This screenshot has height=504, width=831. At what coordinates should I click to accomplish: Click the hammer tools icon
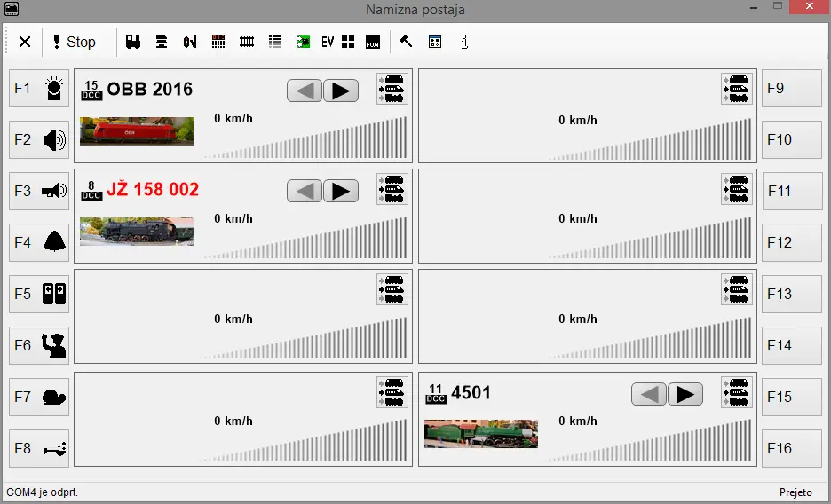(x=406, y=42)
